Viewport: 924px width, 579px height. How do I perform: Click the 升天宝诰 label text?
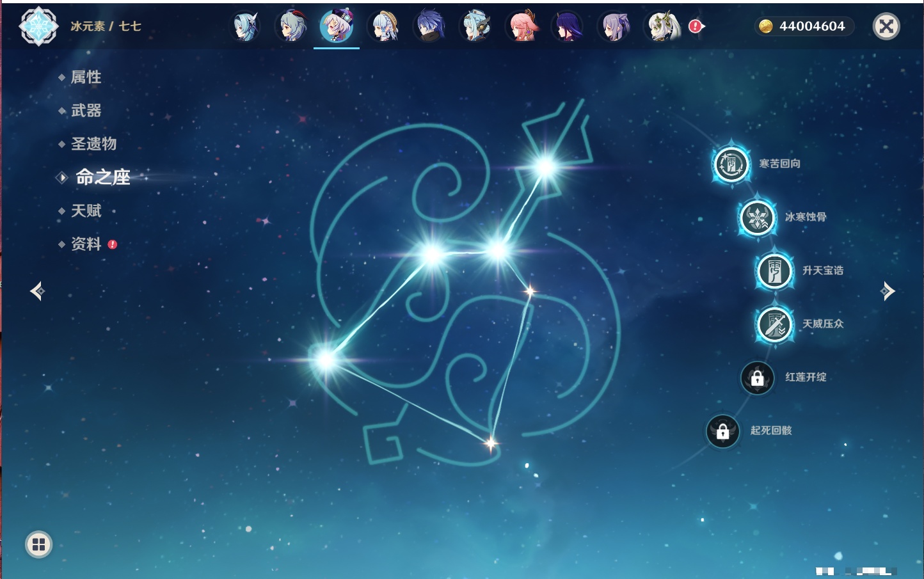(x=823, y=271)
